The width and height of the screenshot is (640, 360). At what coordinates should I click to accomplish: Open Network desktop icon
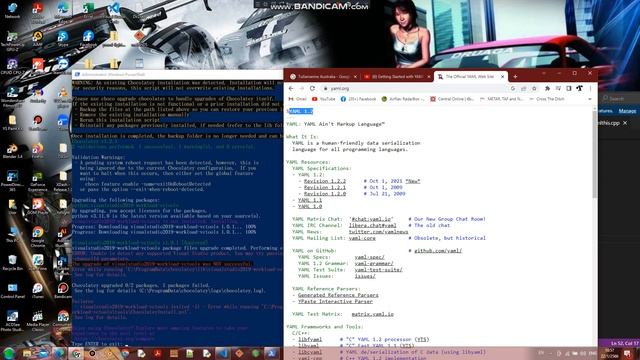coord(12,10)
